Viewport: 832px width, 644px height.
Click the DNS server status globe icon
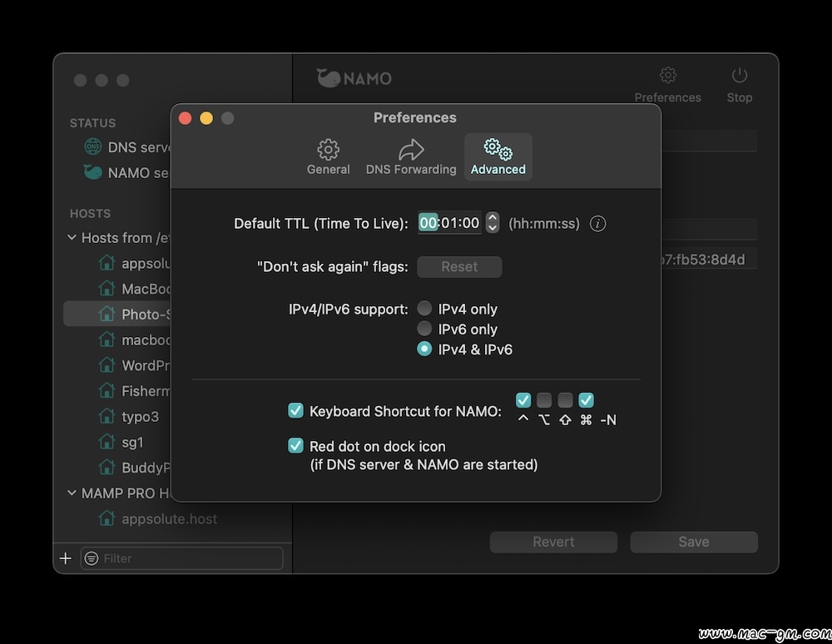tap(93, 146)
